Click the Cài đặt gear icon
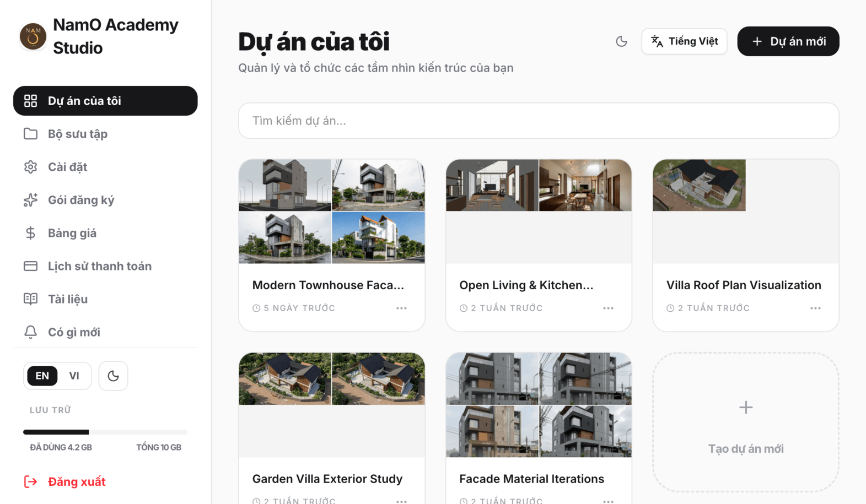Viewport: 866px width, 504px height. [x=30, y=167]
